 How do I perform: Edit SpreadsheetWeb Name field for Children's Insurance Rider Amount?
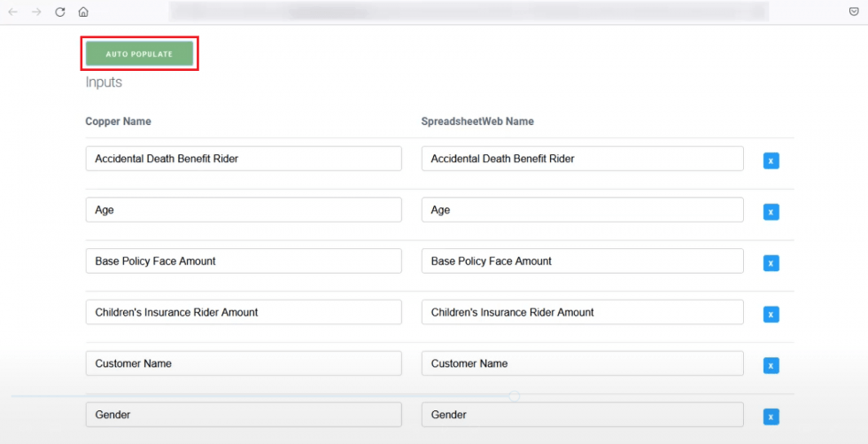click(582, 312)
